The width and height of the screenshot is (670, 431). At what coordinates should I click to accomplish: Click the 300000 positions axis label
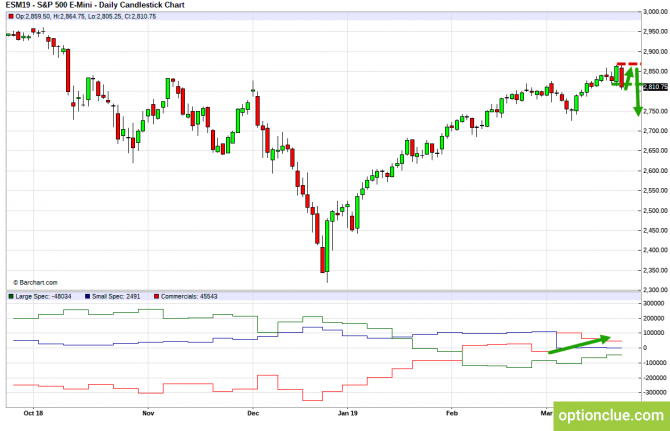coord(654,303)
